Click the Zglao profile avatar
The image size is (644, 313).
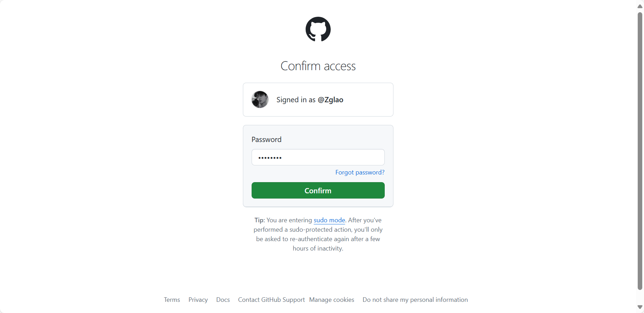260,99
